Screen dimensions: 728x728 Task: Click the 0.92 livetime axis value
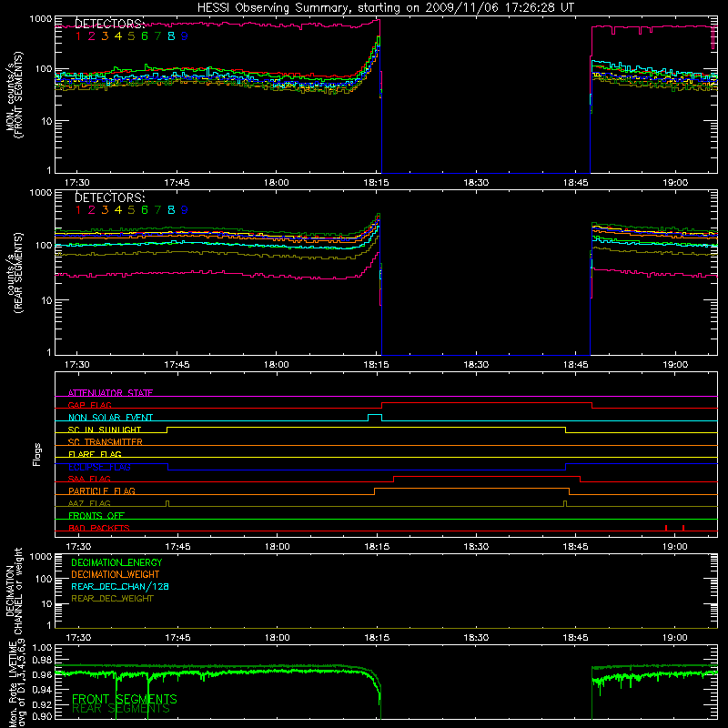coord(43,703)
